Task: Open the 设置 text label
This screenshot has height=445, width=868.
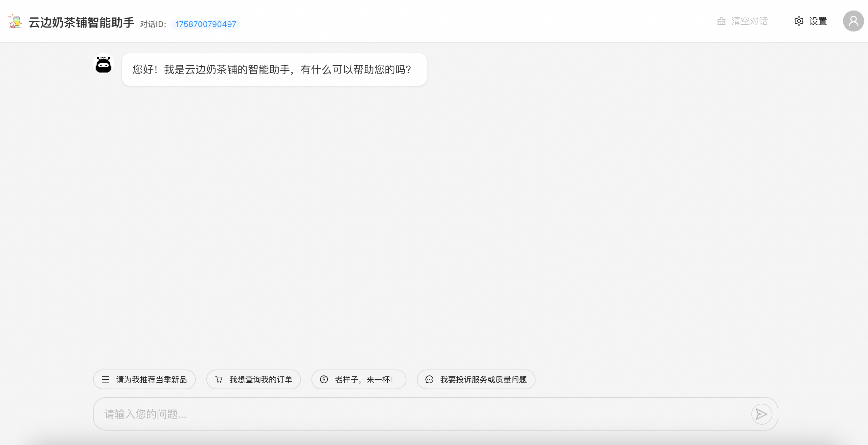Action: pos(818,21)
